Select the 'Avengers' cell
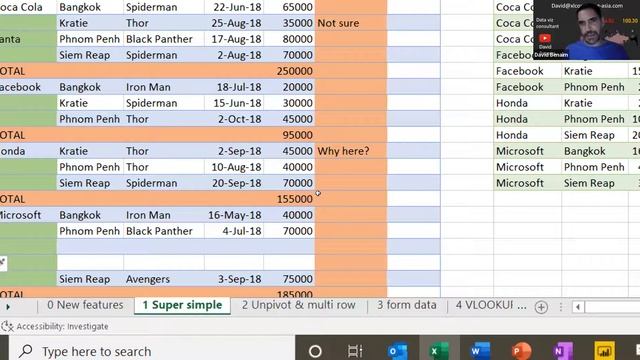640x360 pixels. pyautogui.click(x=164, y=279)
